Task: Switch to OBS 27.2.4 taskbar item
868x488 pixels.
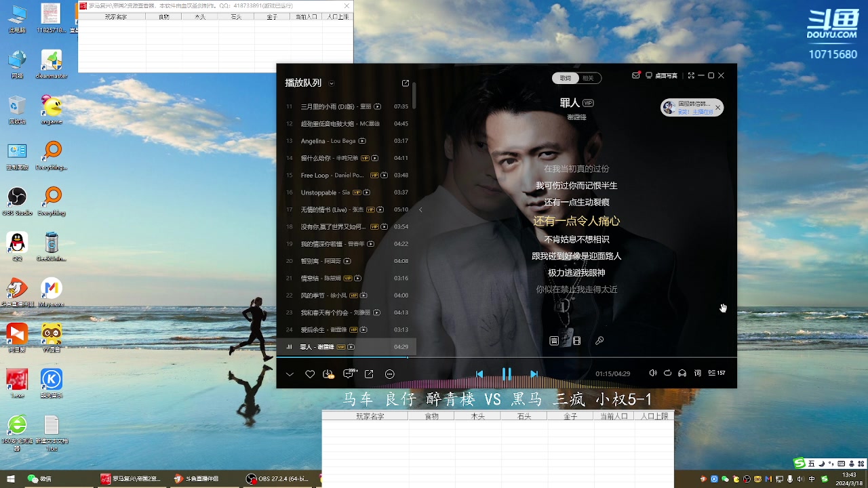Action: pos(278,479)
